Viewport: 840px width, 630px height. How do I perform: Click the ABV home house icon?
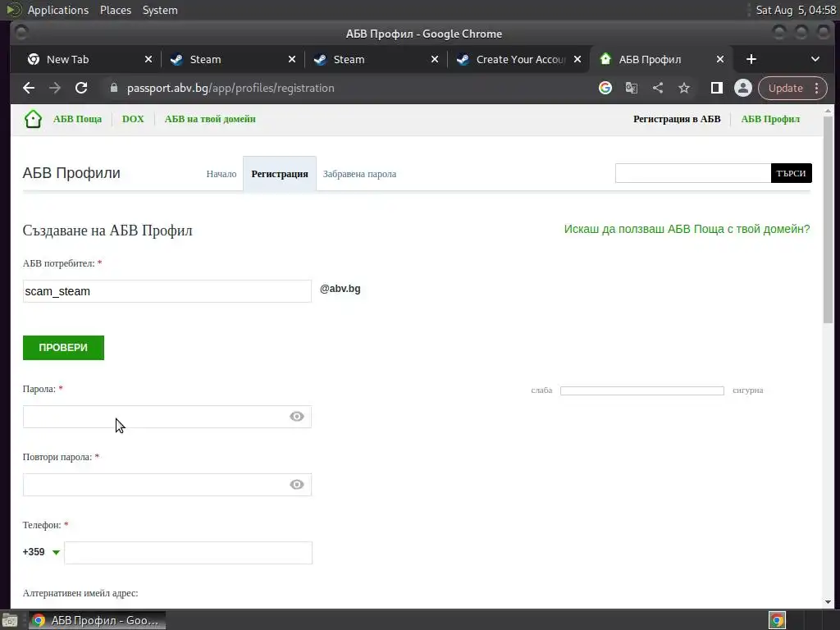[33, 119]
